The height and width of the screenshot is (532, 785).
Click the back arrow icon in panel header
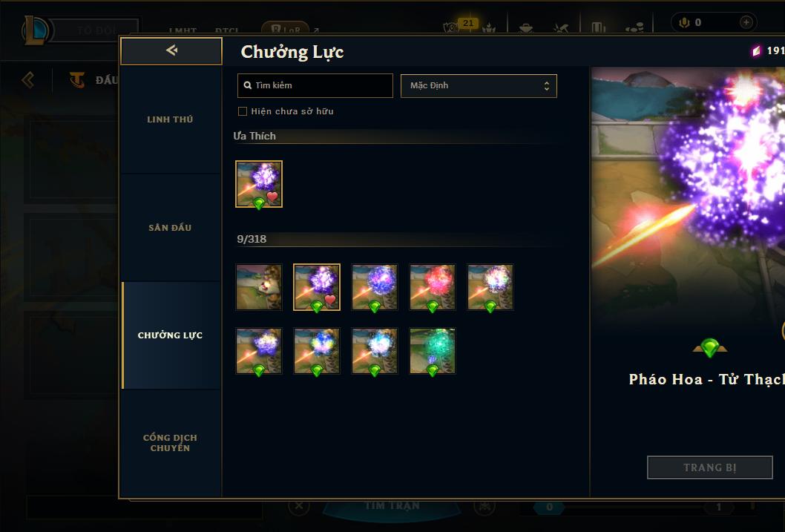pyautogui.click(x=171, y=50)
